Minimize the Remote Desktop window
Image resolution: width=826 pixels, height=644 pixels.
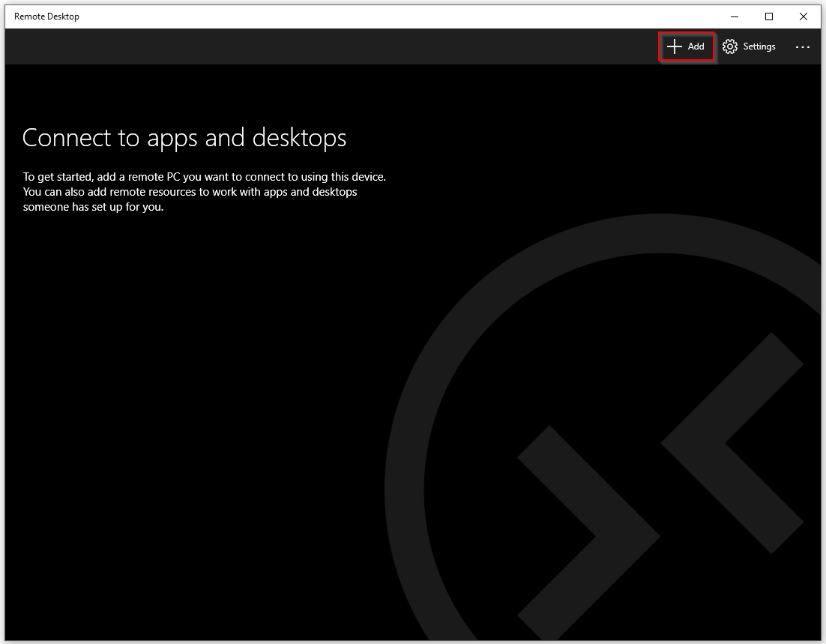pyautogui.click(x=734, y=16)
